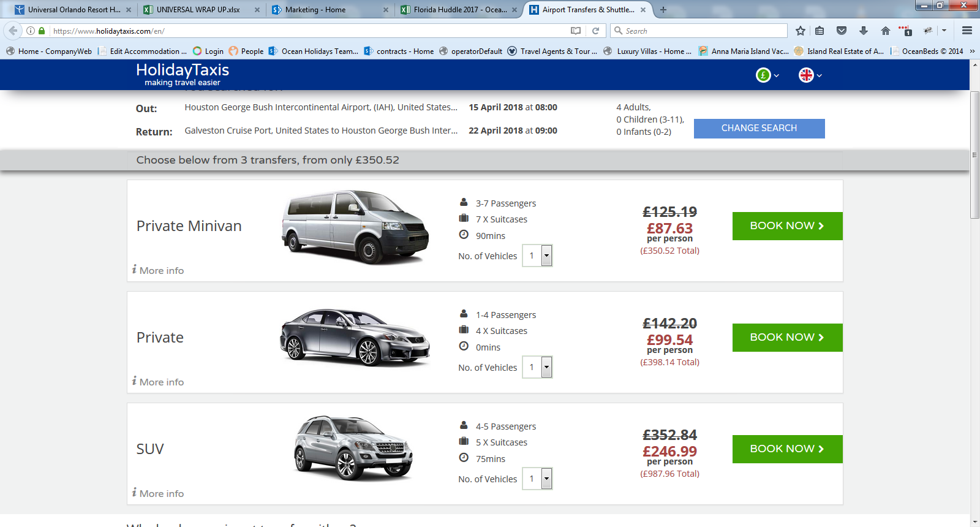Open site information icon in address bar
The width and height of the screenshot is (980, 527).
pyautogui.click(x=30, y=31)
